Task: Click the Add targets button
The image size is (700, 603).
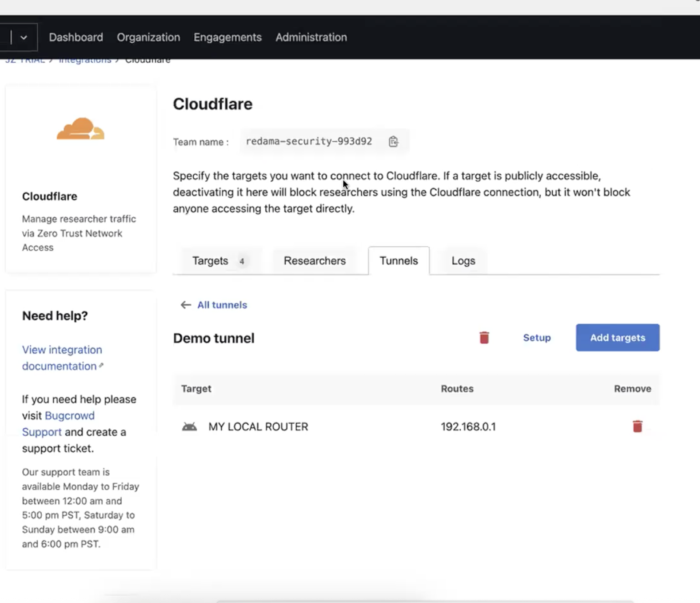Action: click(x=617, y=338)
